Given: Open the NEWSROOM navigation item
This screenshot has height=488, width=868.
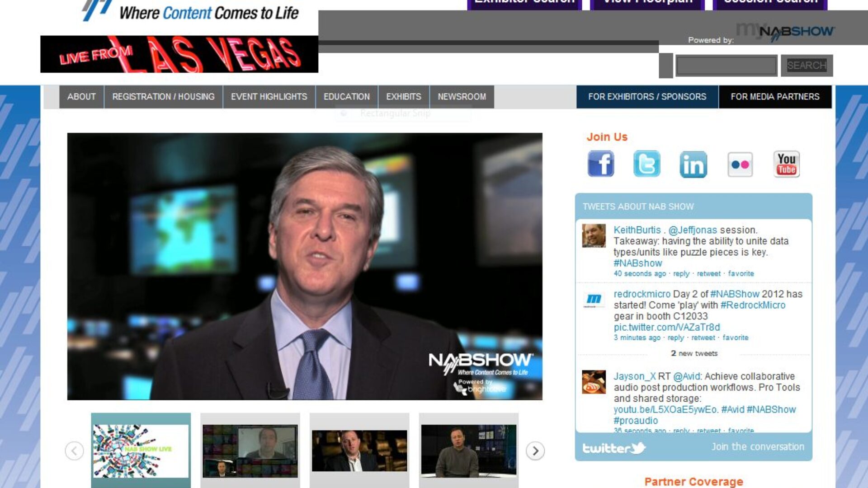Looking at the screenshot, I should tap(462, 96).
